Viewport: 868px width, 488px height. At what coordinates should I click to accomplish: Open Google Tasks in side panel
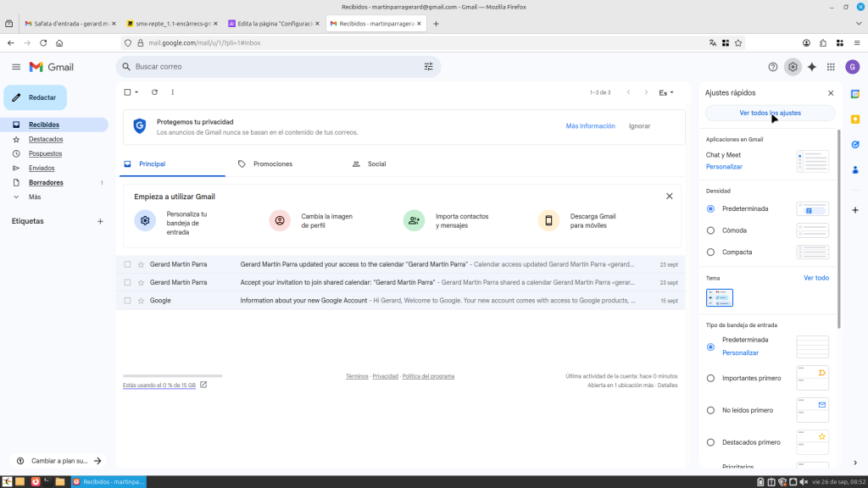(x=855, y=144)
